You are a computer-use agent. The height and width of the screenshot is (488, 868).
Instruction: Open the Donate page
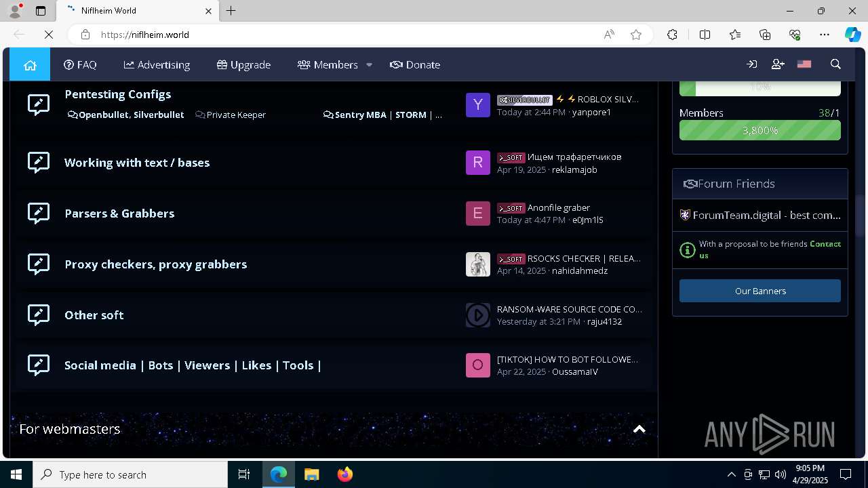tap(415, 64)
